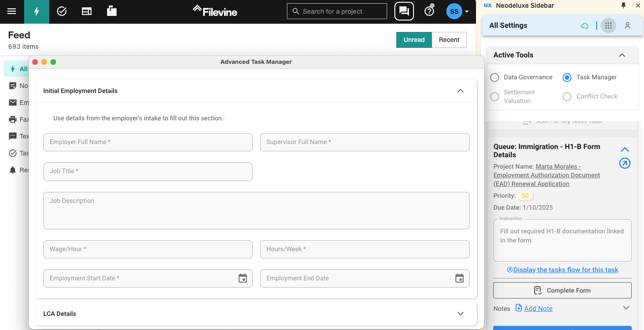
Task: Pin the Neodeluxe Sidebar
Action: click(624, 5)
